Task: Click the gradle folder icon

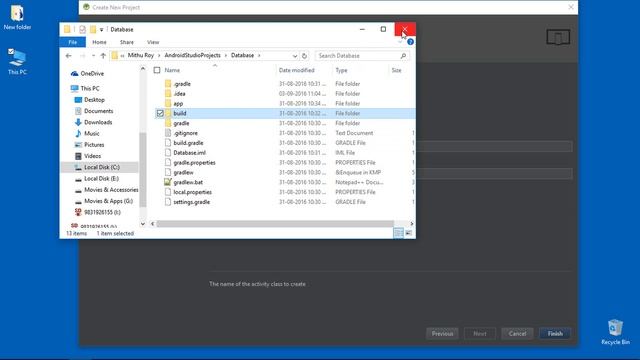Action: (168, 123)
